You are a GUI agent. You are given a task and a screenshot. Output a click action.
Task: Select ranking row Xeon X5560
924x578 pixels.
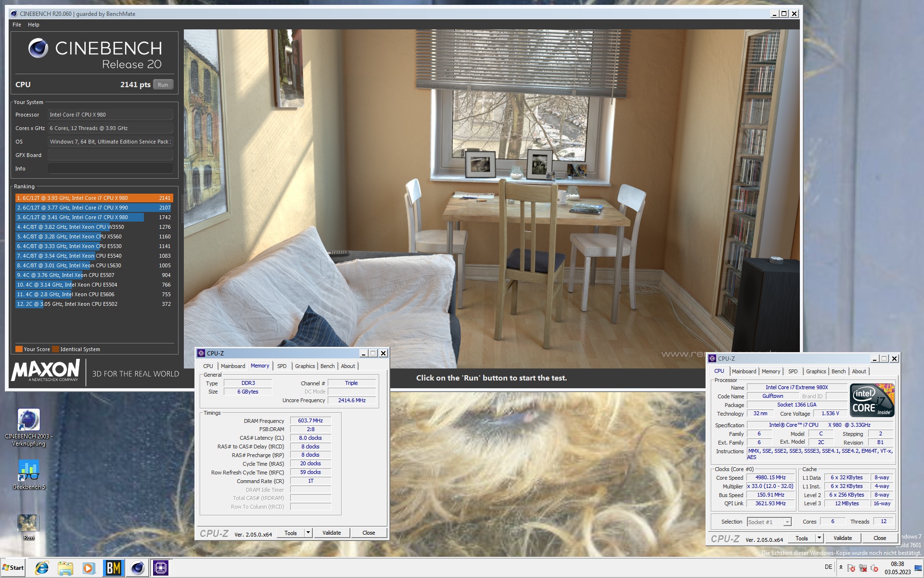click(x=94, y=236)
